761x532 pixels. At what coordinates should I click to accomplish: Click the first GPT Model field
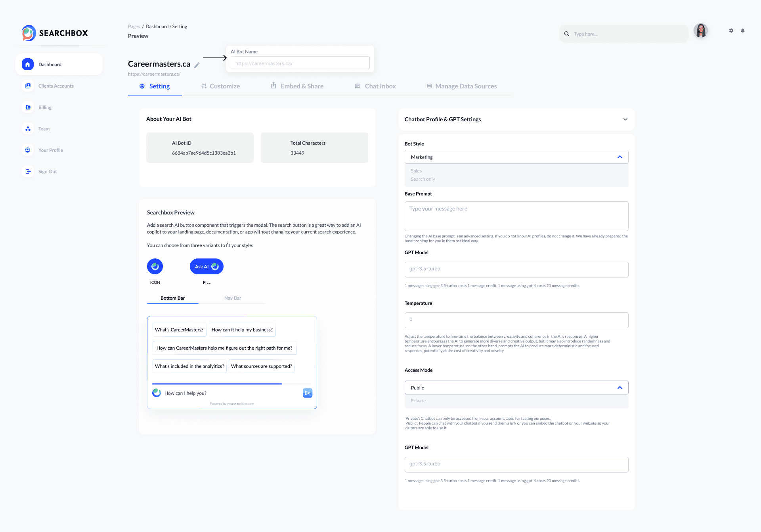coord(516,270)
